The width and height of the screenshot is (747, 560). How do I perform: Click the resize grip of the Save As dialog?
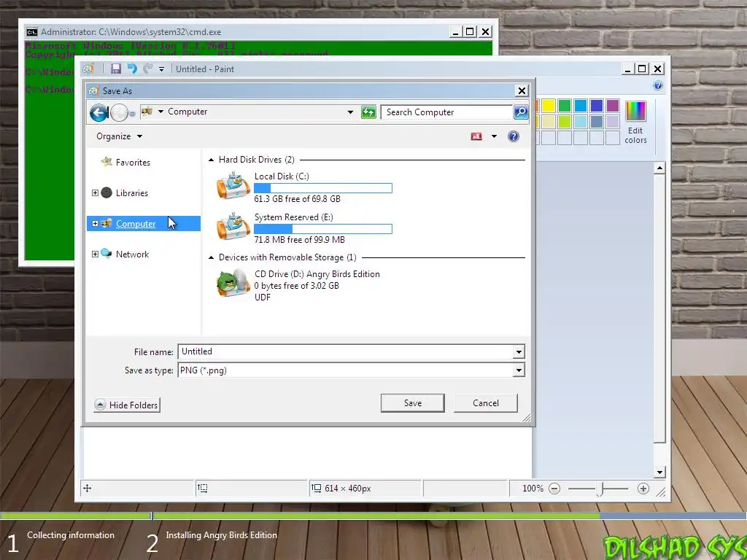click(527, 418)
